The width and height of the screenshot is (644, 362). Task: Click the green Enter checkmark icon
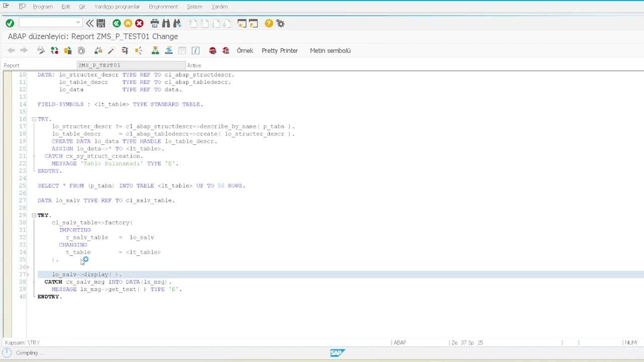[10, 23]
